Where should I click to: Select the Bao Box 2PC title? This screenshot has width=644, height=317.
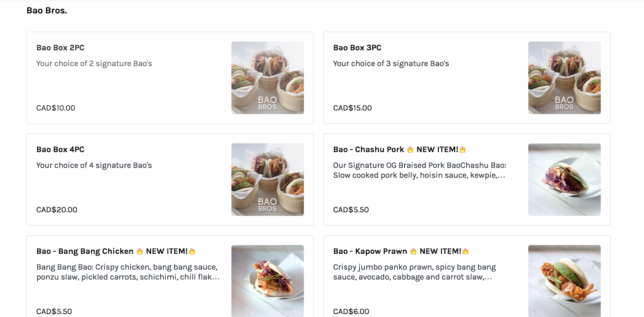coord(60,48)
